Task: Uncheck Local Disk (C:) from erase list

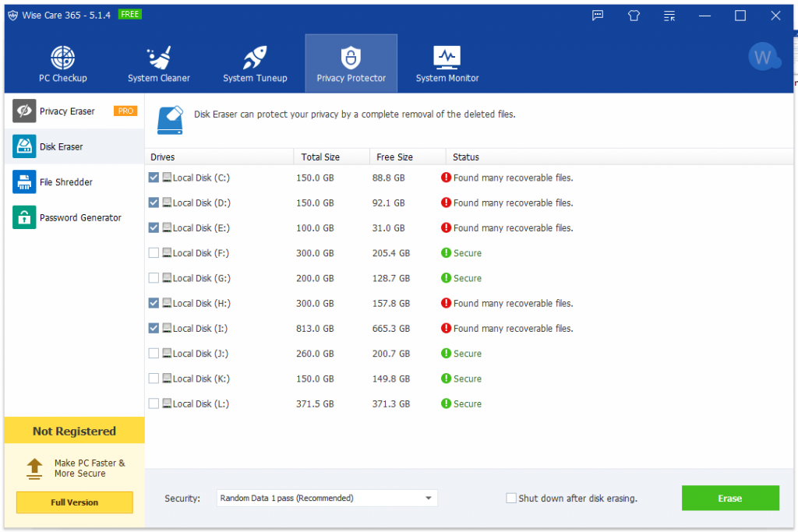Action: 154,178
